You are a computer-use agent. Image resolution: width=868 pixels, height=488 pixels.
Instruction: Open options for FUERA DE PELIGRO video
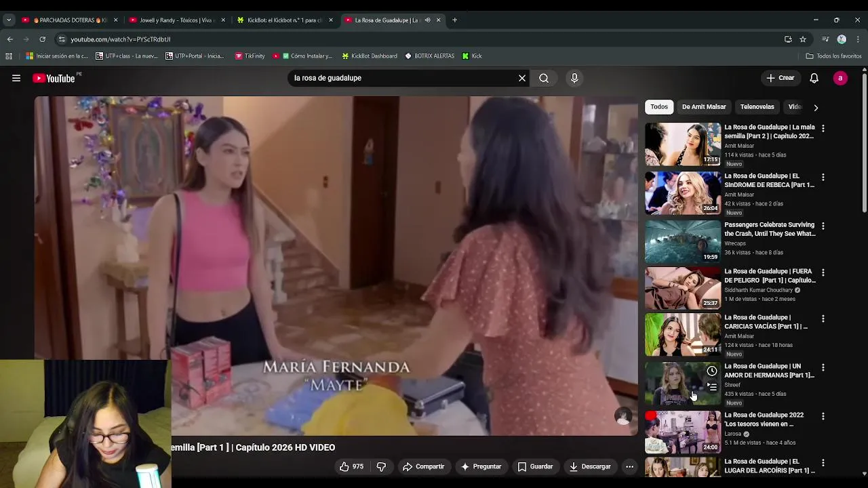tap(823, 272)
